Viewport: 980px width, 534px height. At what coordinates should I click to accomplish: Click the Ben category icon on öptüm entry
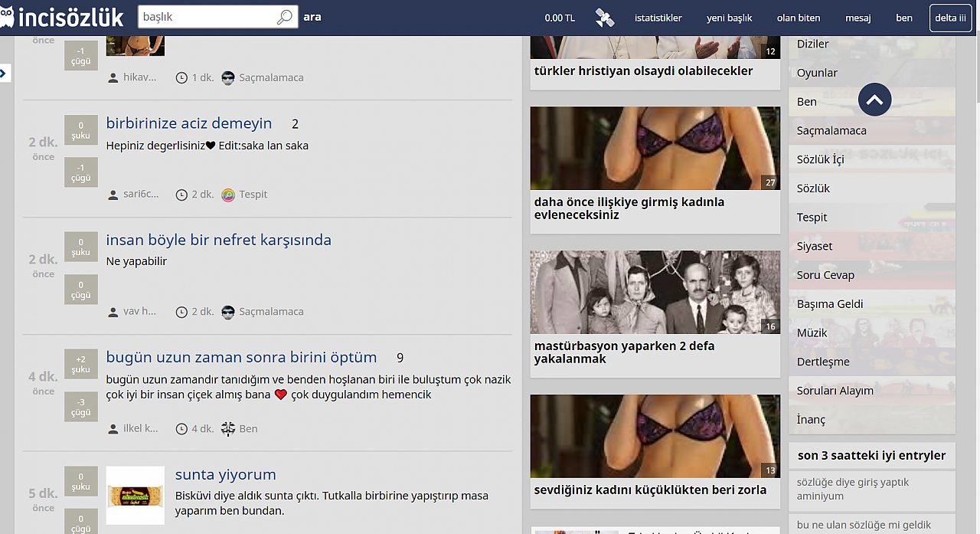(228, 429)
